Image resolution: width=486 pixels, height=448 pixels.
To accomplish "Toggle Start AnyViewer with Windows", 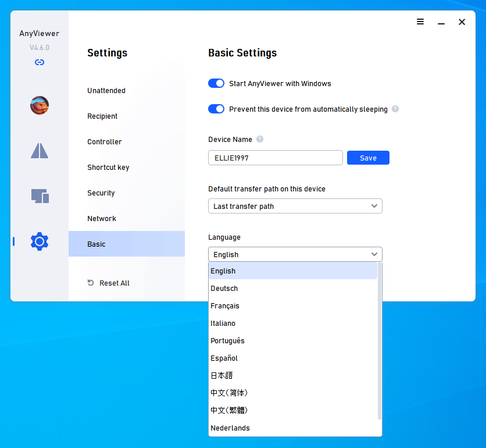I will click(x=216, y=83).
